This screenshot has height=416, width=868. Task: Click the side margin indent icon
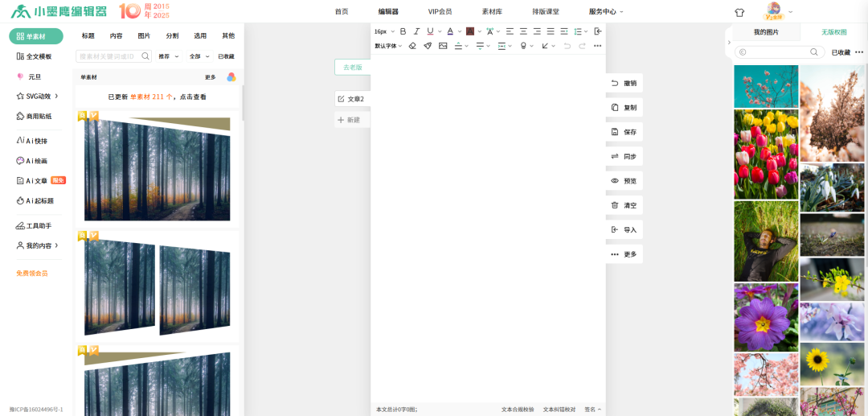[x=502, y=46]
